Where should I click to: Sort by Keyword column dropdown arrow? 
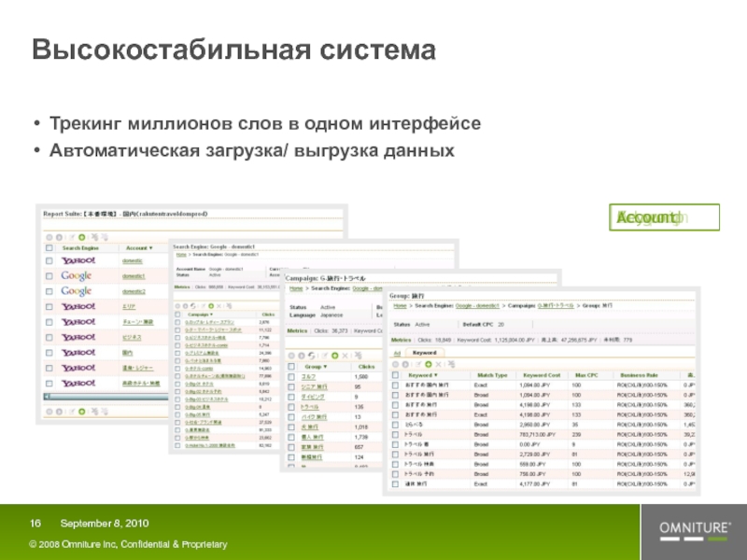pyautogui.click(x=436, y=375)
